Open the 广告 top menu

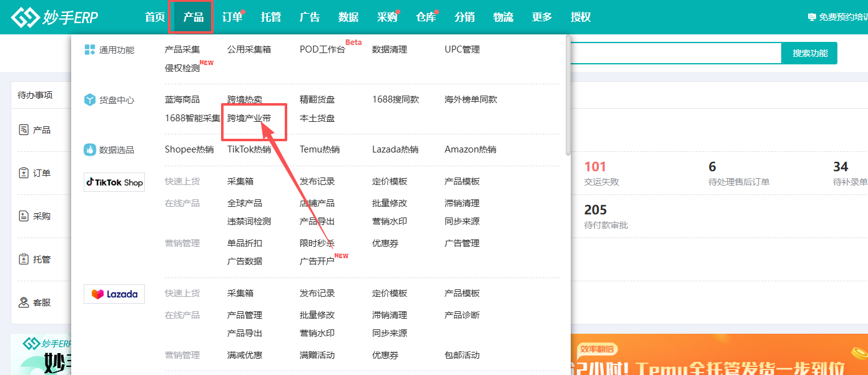310,17
